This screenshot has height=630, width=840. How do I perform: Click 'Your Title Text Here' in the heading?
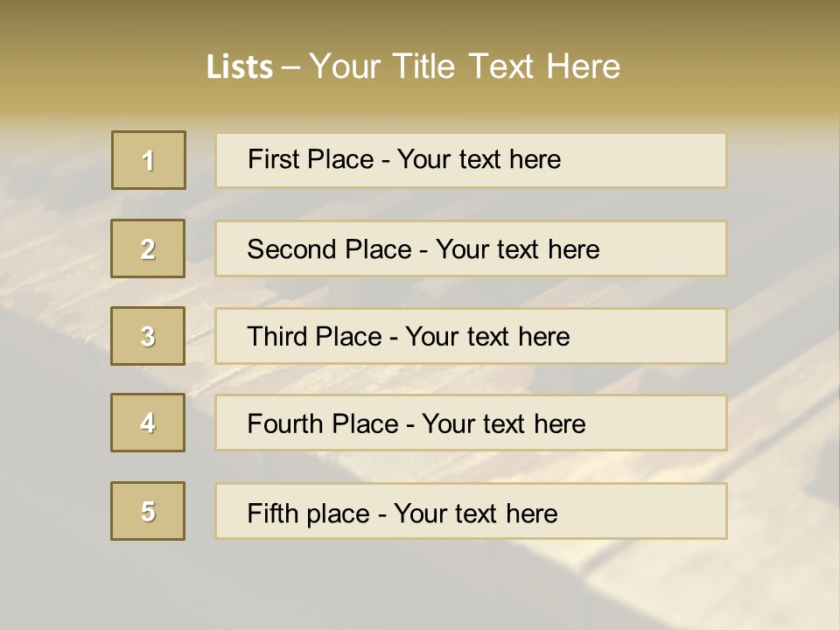465,66
